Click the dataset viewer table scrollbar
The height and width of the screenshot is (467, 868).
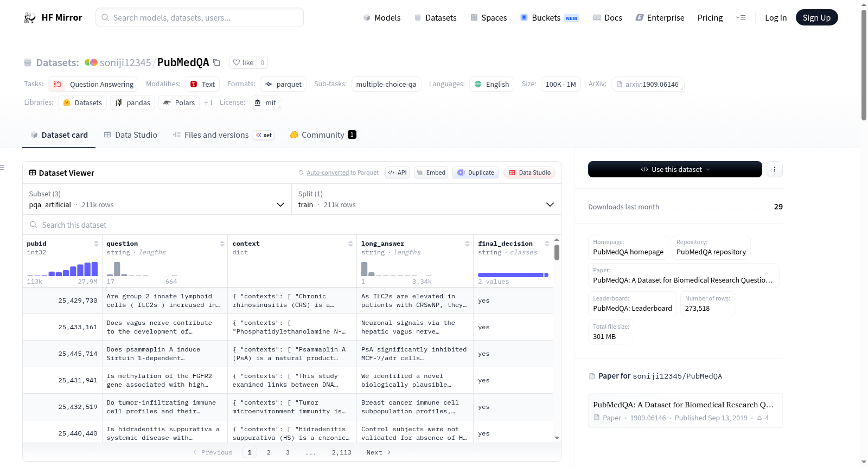tap(557, 252)
